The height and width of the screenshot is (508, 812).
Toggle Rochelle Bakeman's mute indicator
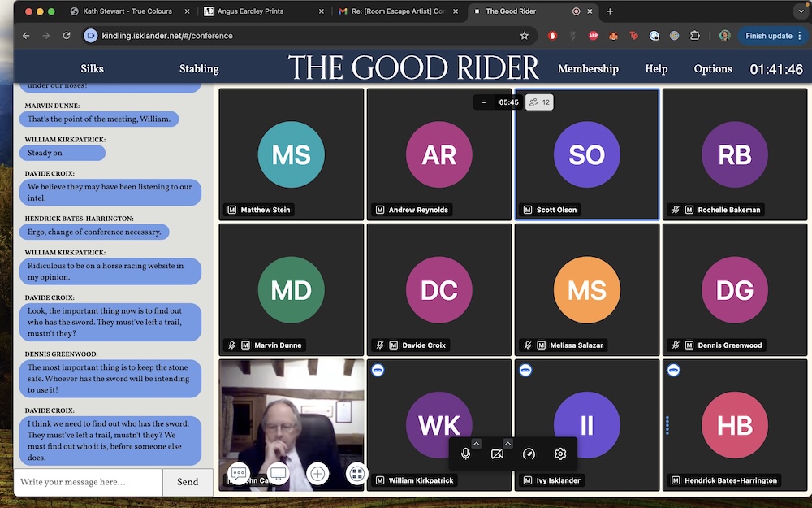click(675, 209)
